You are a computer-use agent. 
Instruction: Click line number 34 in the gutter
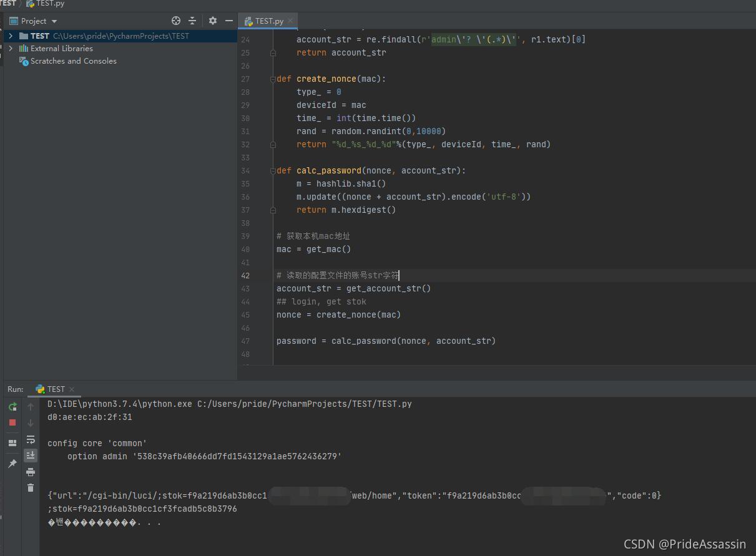coord(245,170)
